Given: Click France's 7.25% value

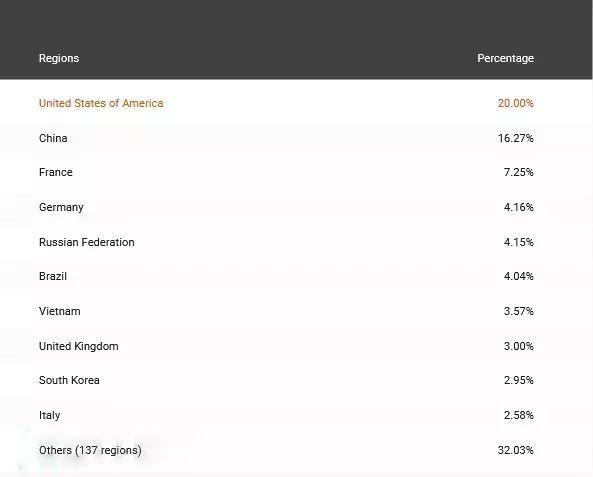Looking at the screenshot, I should [518, 172].
